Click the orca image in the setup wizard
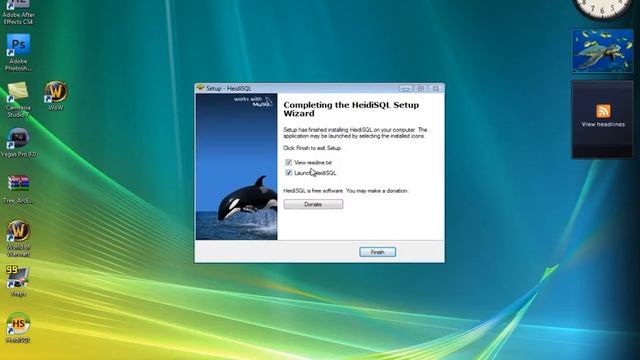The width and height of the screenshot is (640, 360). [x=236, y=167]
